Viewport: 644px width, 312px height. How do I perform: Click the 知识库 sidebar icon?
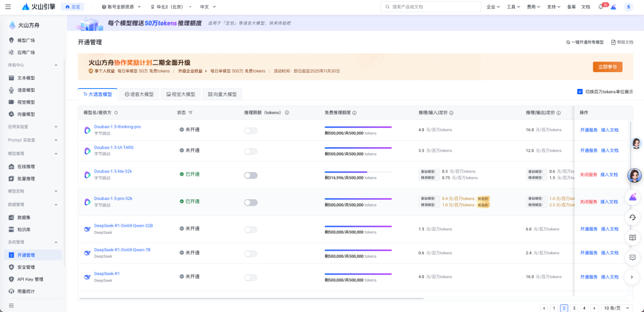(11, 229)
